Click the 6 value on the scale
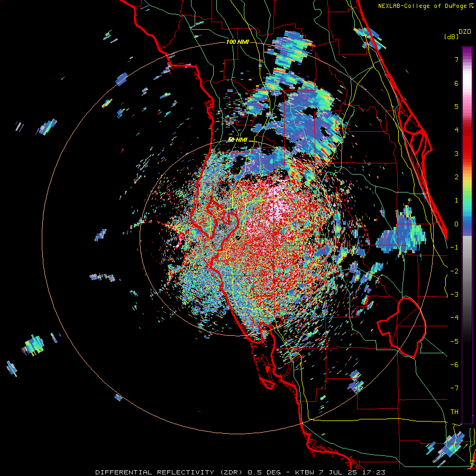The image size is (476, 476). click(x=456, y=83)
